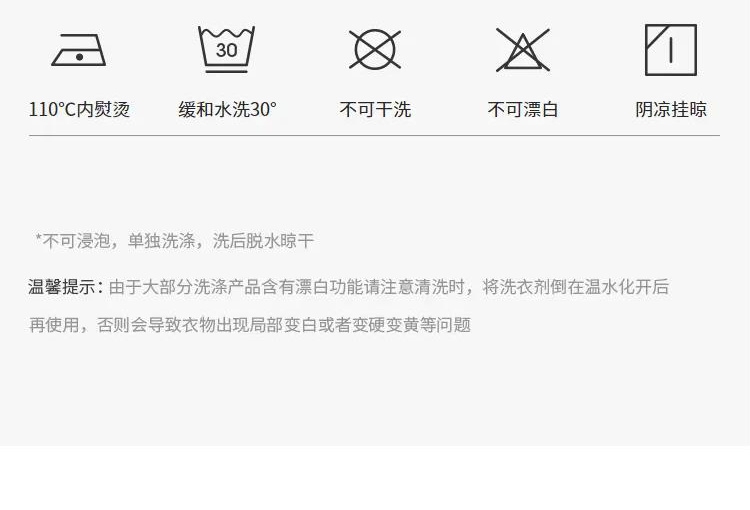The image size is (750, 510).
Task: Click the phrase 单独洗涤 in the note
Action: [x=161, y=241]
